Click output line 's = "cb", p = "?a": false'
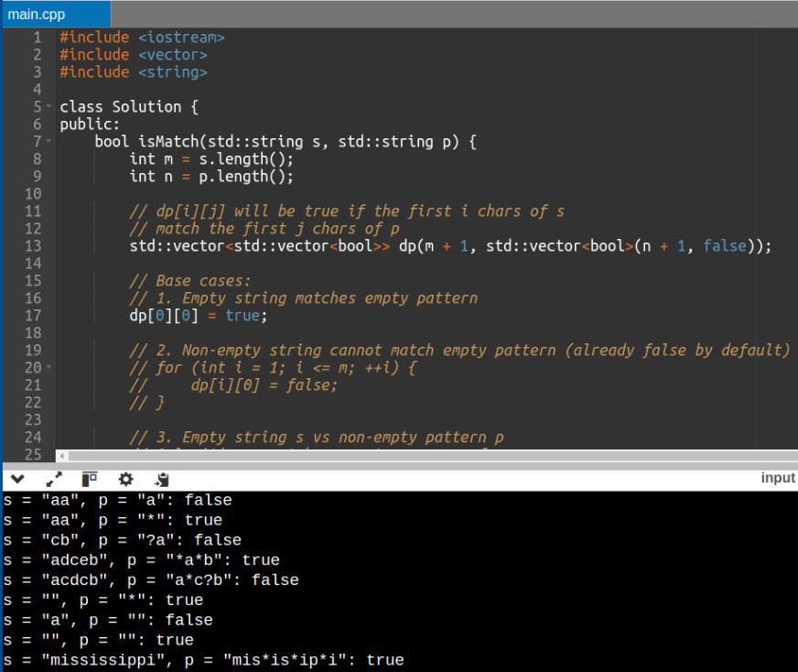The image size is (798, 672). [x=122, y=540]
